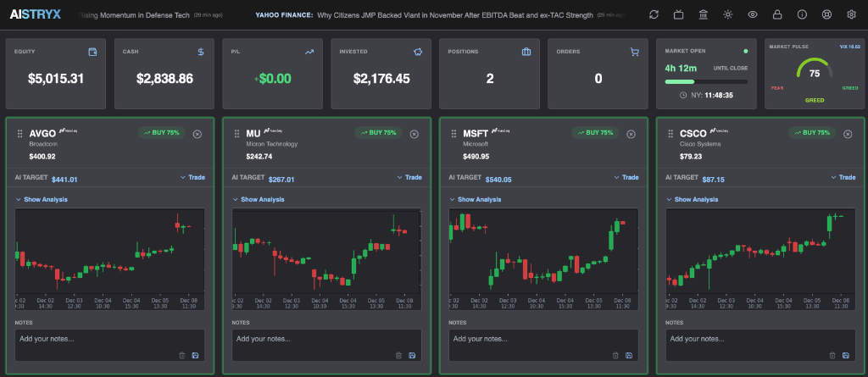Viewport: 868px width, 377px height.
Task: Click the drag handle on MSFT card
Action: (x=454, y=133)
